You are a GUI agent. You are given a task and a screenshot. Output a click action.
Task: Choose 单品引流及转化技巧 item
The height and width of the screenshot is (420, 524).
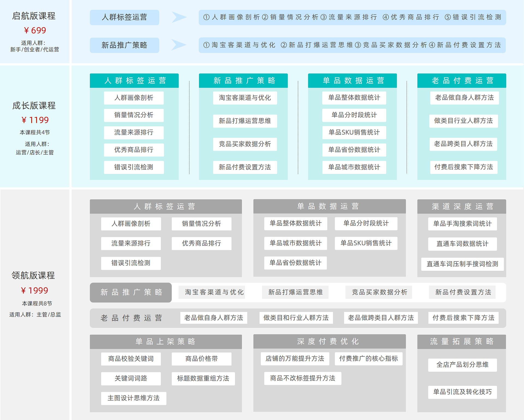click(x=462, y=392)
